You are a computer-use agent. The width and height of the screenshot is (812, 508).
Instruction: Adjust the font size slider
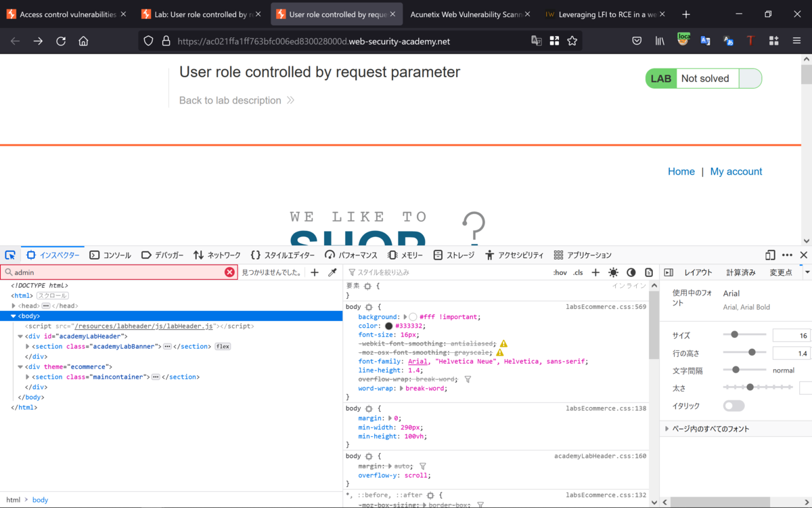point(744,335)
